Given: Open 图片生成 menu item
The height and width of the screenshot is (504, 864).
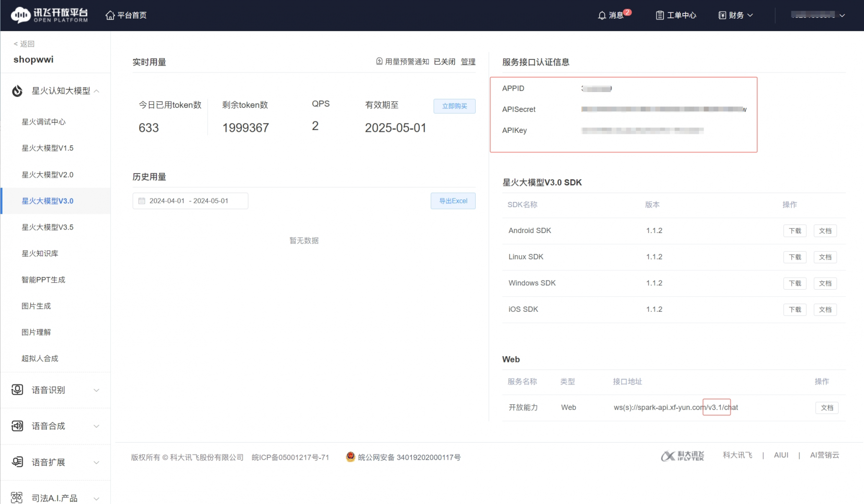Looking at the screenshot, I should [x=36, y=306].
